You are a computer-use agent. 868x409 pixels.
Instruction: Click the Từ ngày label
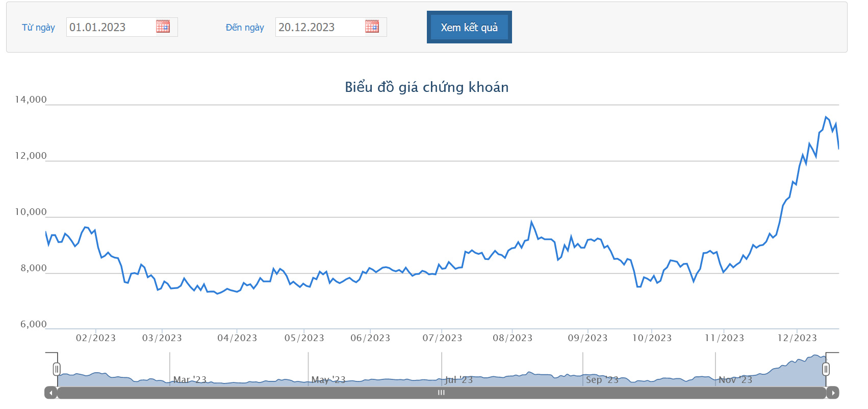pyautogui.click(x=38, y=27)
